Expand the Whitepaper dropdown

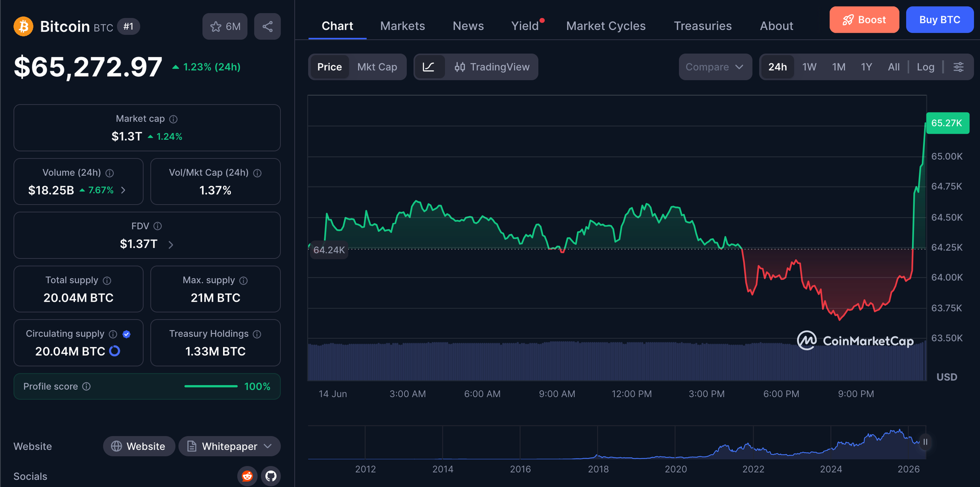[x=230, y=446]
